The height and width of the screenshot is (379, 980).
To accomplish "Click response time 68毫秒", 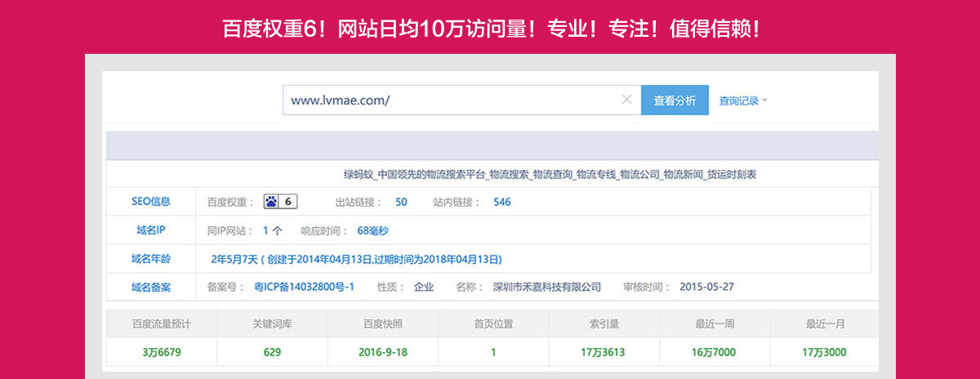I will pos(373,230).
